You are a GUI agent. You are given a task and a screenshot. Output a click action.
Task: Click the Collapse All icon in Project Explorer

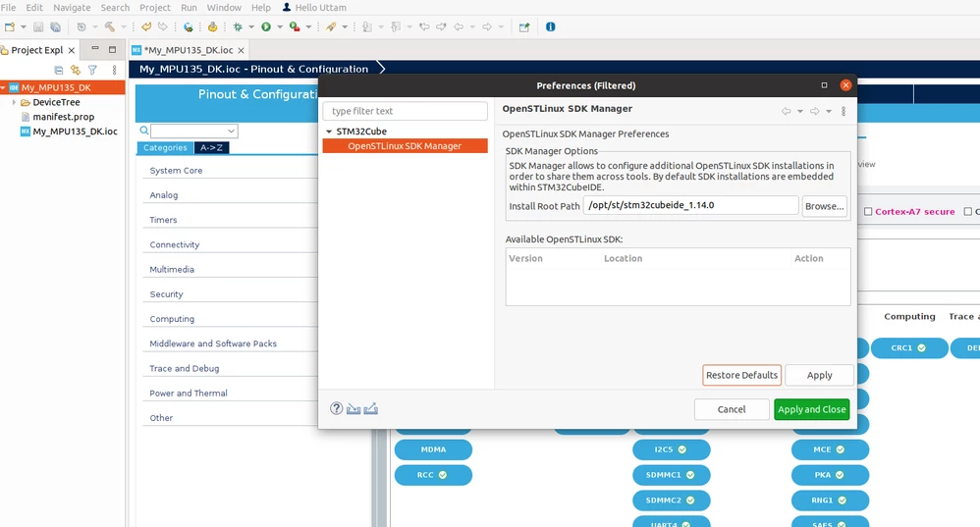[x=59, y=70]
